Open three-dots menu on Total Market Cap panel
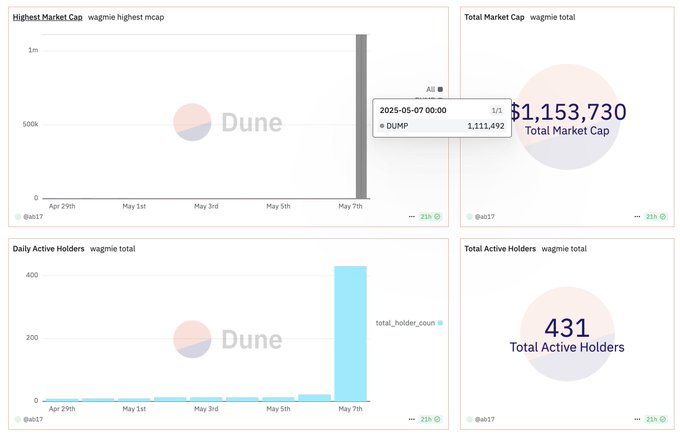The image size is (680, 437). coord(636,216)
